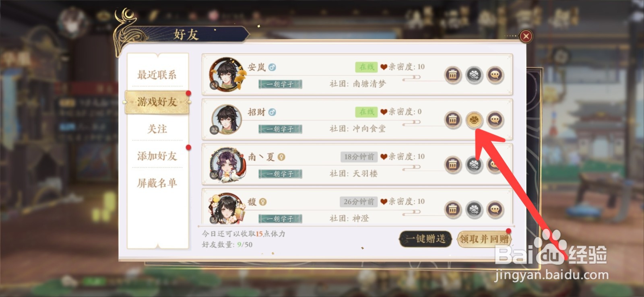Close the 好友 friends panel
Image resolution: width=644 pixels, height=297 pixels.
526,37
